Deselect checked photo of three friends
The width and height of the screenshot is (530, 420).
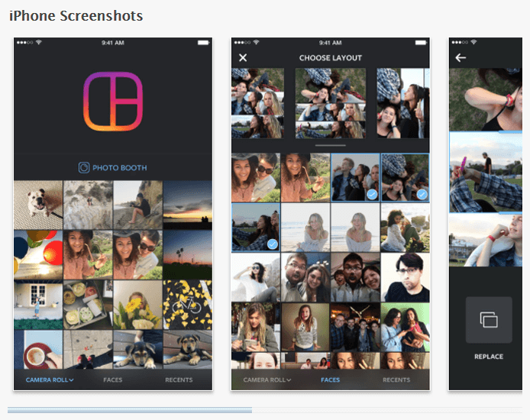355,178
